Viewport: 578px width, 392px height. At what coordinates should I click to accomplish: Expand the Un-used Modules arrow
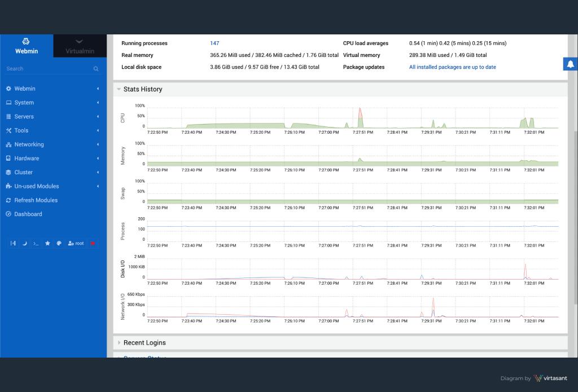pyautogui.click(x=98, y=187)
